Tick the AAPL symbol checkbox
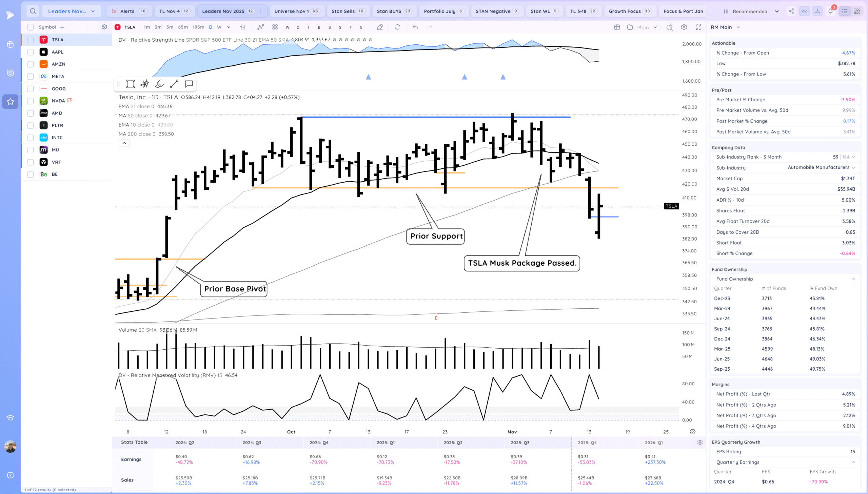 tap(31, 52)
